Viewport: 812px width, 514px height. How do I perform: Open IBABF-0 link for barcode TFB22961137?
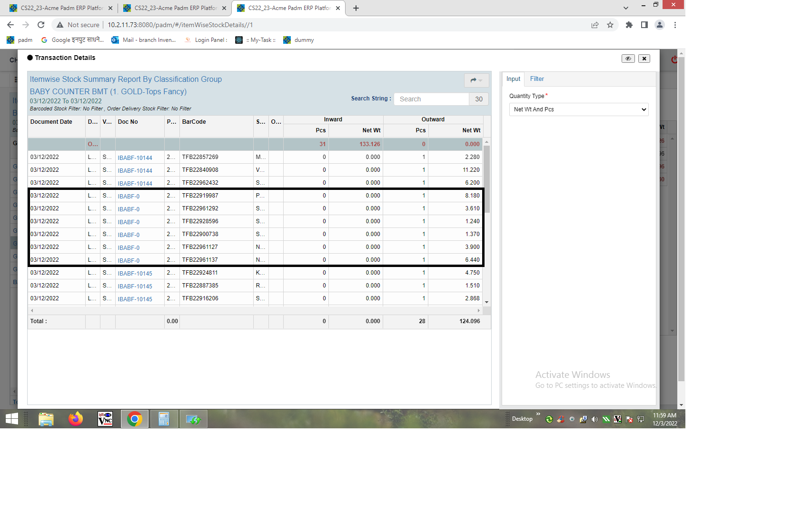point(129,261)
